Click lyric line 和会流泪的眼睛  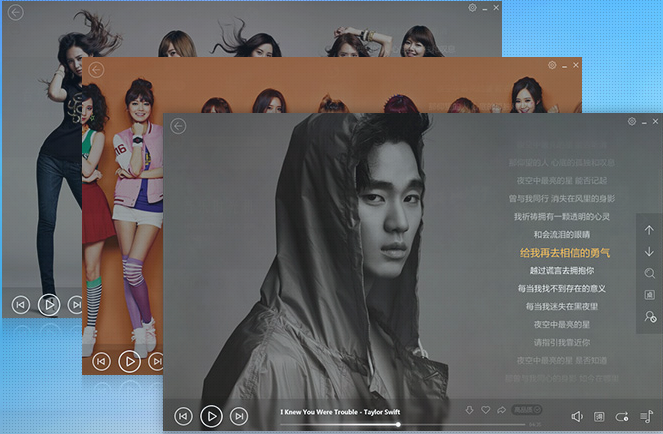tap(562, 235)
